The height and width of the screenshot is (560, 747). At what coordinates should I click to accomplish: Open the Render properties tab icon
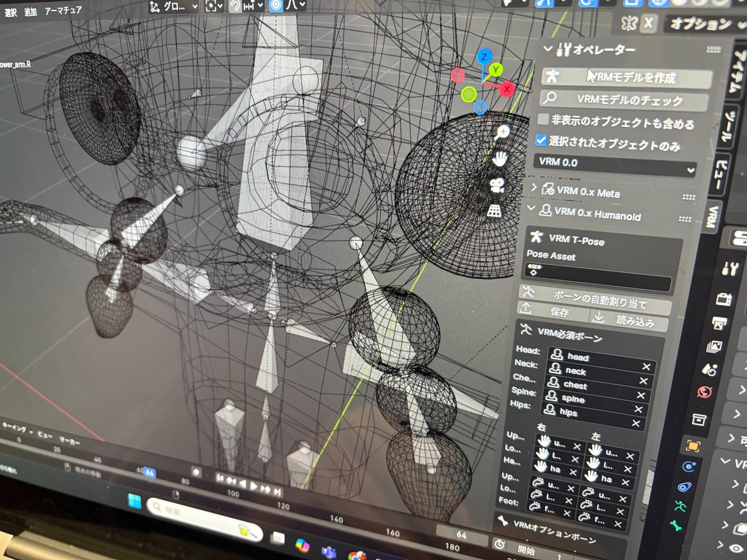(x=724, y=299)
